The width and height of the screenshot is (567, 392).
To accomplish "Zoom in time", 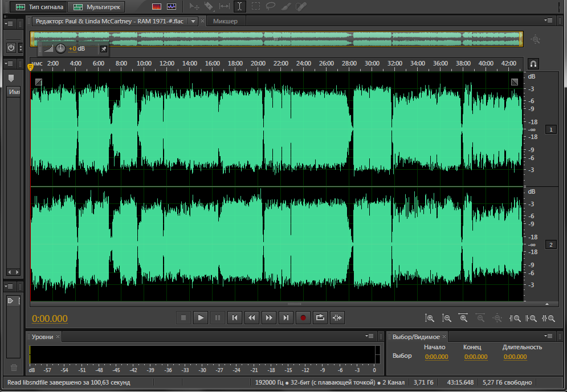I will point(463,318).
